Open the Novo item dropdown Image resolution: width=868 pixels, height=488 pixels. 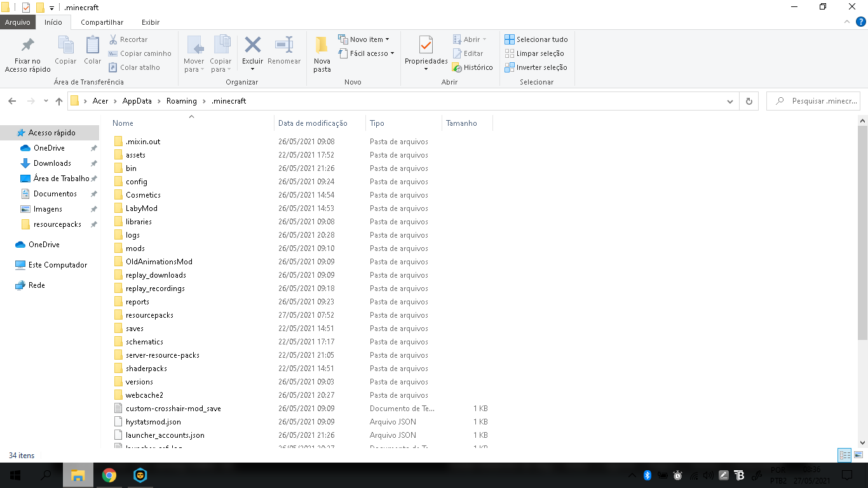[x=363, y=39]
